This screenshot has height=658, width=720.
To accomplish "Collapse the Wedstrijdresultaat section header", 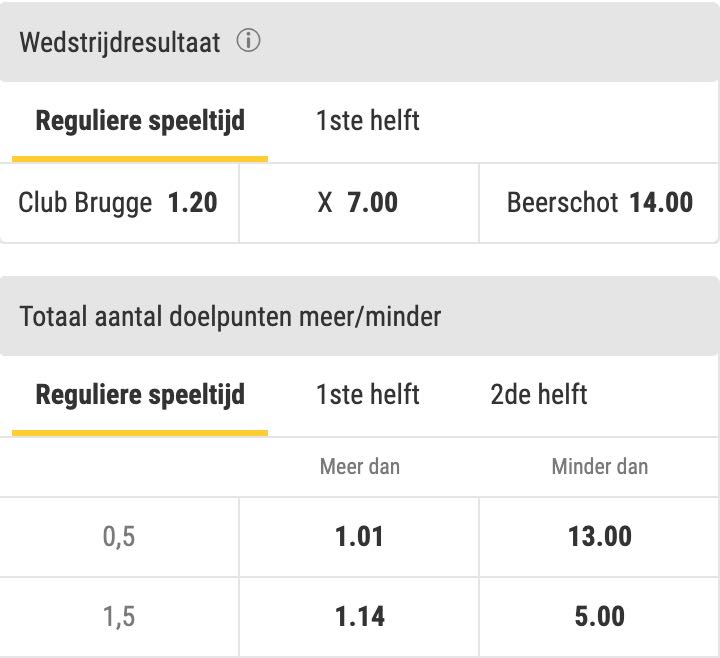I will [360, 41].
